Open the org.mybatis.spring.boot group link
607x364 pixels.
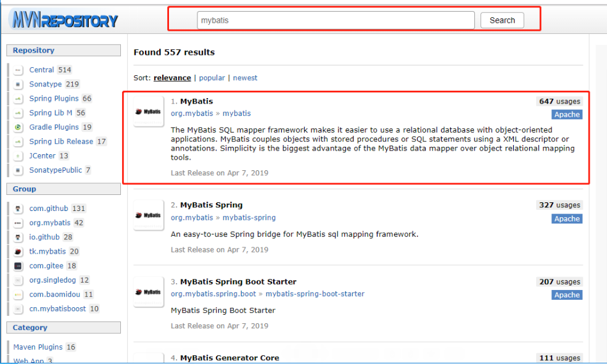pos(213,294)
